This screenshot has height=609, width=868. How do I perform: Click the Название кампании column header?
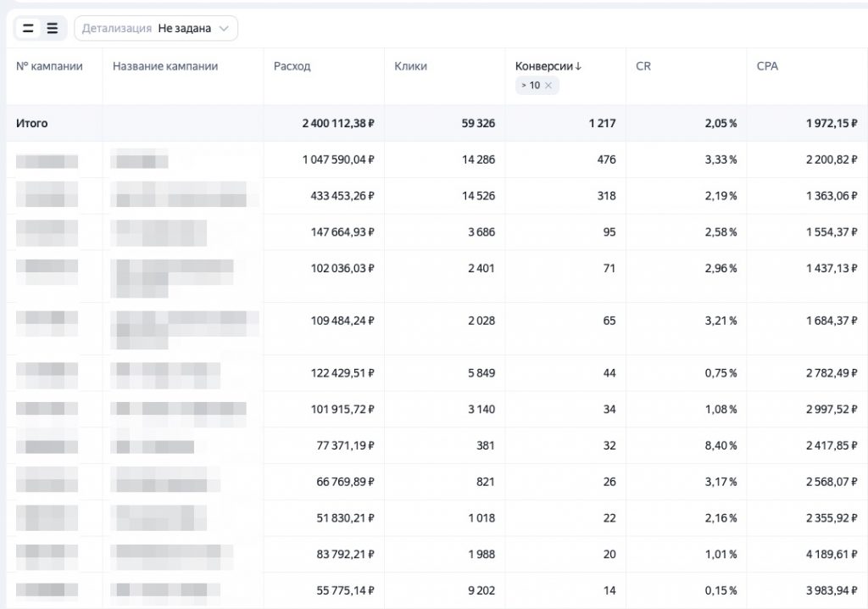pyautogui.click(x=165, y=66)
